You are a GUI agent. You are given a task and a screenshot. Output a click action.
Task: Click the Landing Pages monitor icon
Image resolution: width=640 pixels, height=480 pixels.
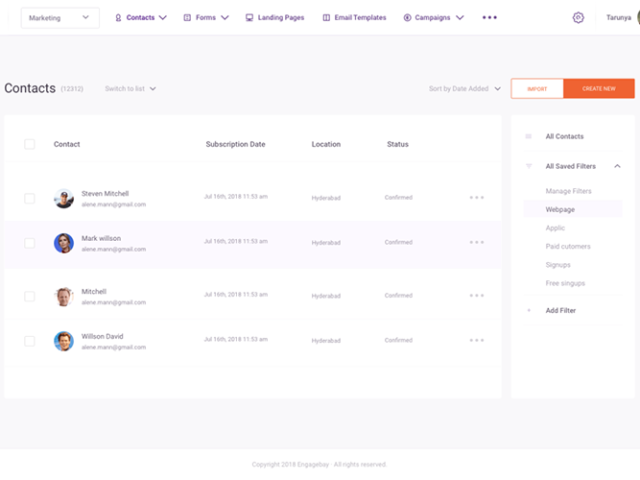[x=249, y=18]
